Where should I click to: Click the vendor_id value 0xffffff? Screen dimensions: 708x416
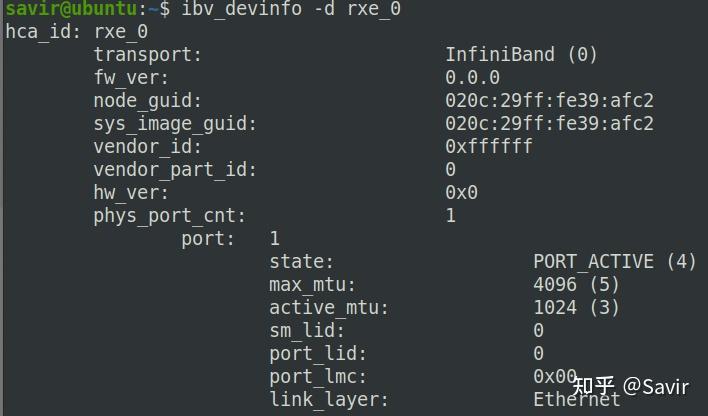tap(488, 146)
